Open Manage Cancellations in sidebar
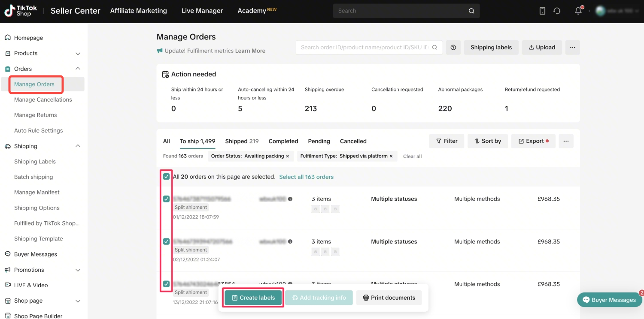 point(43,99)
